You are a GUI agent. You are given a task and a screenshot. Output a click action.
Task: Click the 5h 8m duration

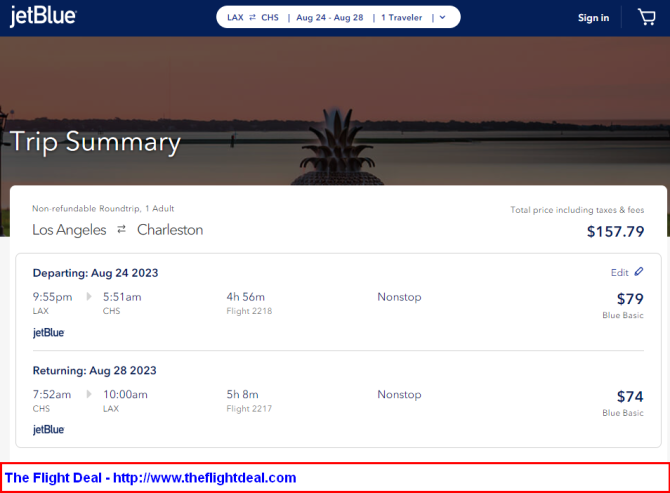(242, 394)
